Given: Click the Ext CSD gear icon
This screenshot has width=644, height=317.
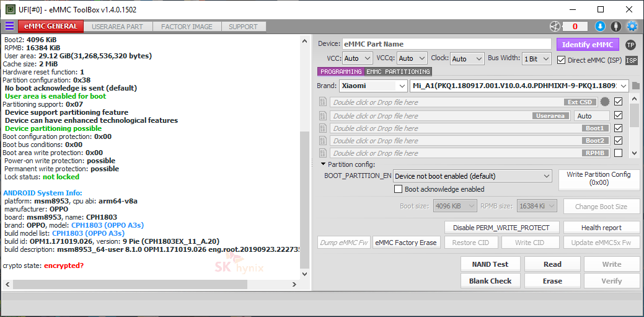Looking at the screenshot, I should click(604, 102).
